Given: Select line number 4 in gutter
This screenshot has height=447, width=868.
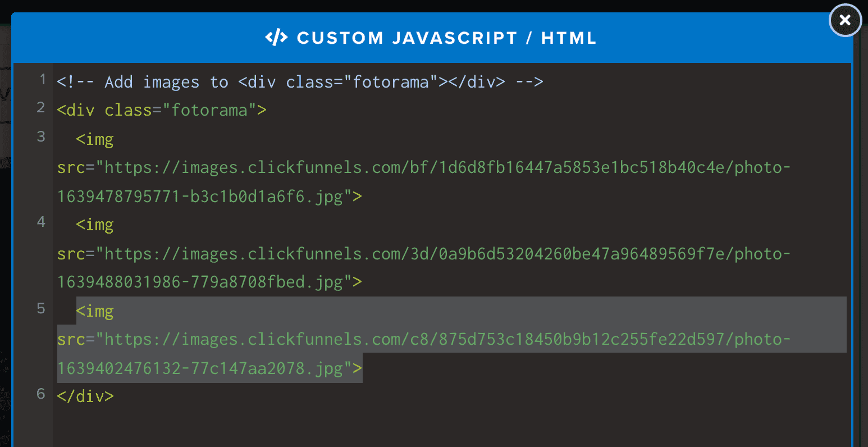Looking at the screenshot, I should tap(41, 222).
